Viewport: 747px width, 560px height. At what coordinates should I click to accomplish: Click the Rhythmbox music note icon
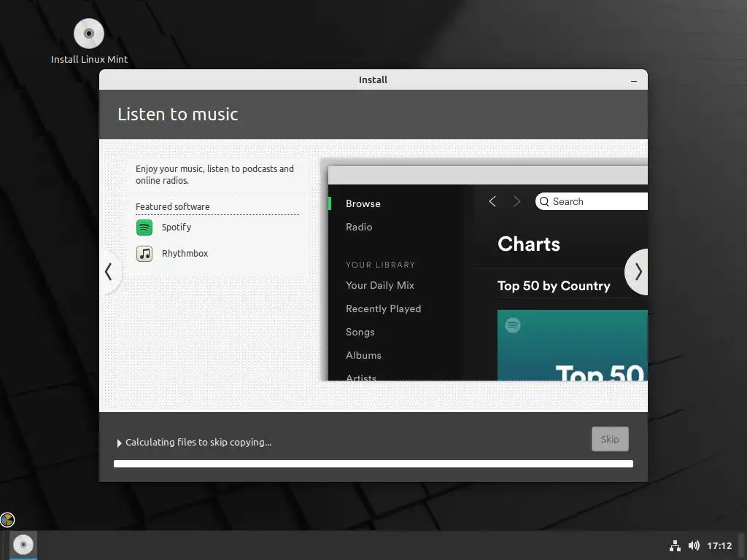tap(144, 253)
